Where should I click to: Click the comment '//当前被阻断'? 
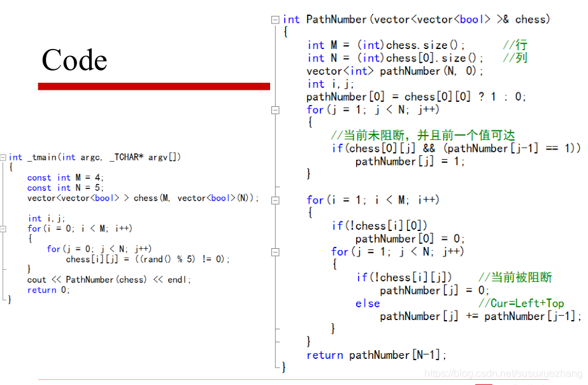tap(515, 277)
